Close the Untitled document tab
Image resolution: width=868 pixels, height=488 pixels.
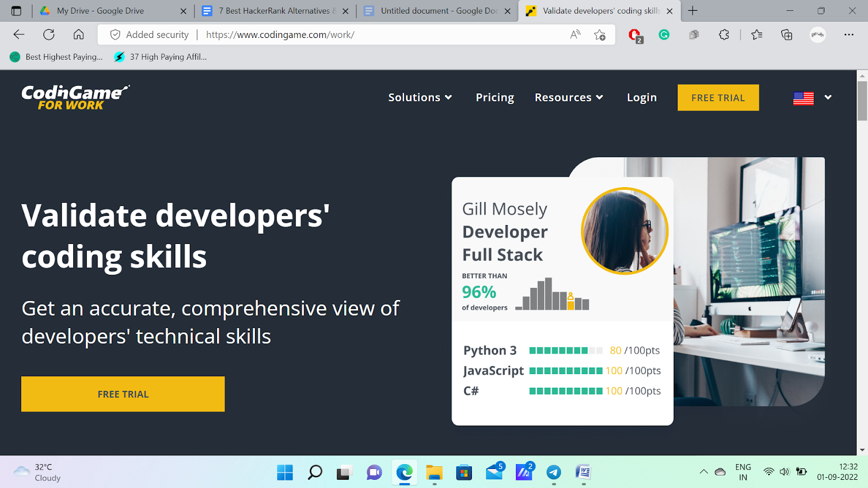coord(507,11)
